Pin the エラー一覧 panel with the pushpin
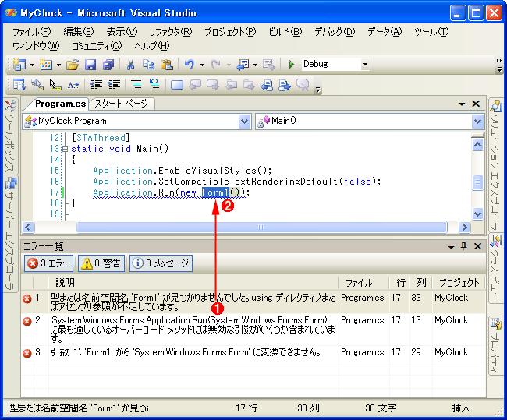 pos(463,246)
